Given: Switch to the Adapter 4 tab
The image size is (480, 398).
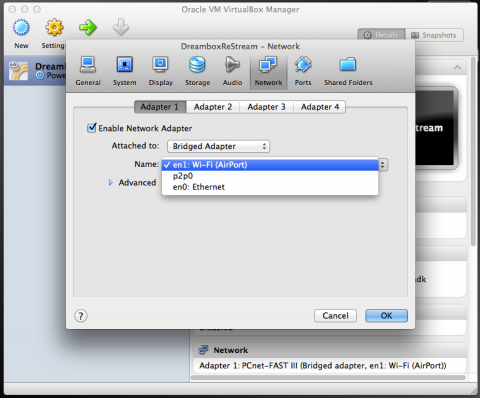Looking at the screenshot, I should pos(320,107).
